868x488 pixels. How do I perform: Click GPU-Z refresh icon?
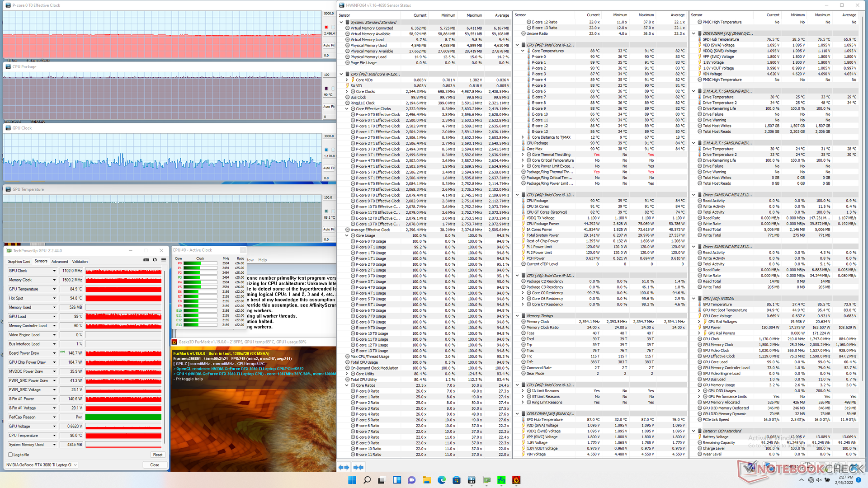[x=155, y=260]
